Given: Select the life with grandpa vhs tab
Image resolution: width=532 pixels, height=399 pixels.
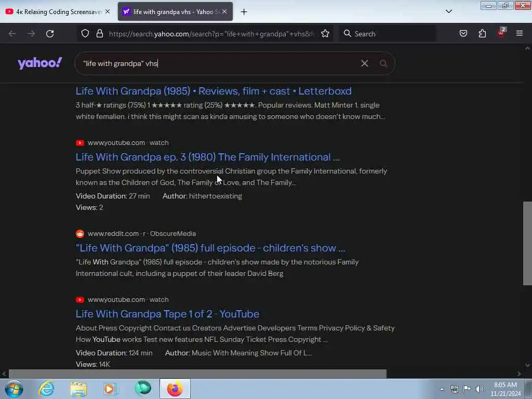Looking at the screenshot, I should pyautogui.click(x=175, y=11).
